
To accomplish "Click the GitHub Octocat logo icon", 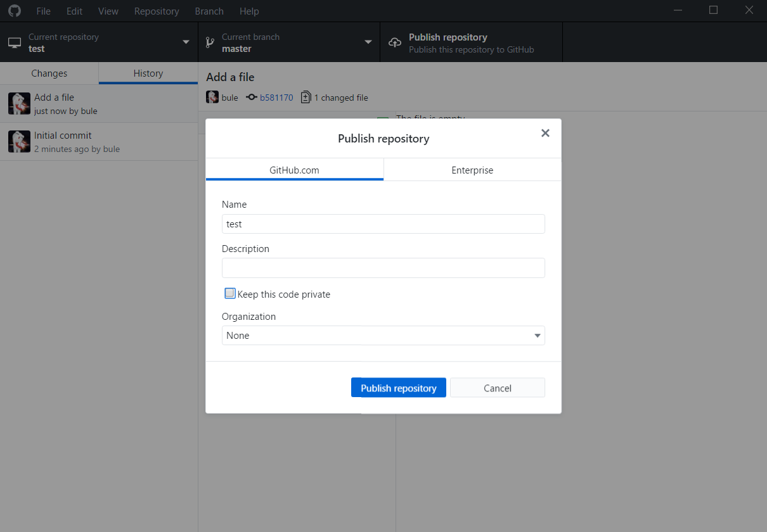I will (14, 11).
